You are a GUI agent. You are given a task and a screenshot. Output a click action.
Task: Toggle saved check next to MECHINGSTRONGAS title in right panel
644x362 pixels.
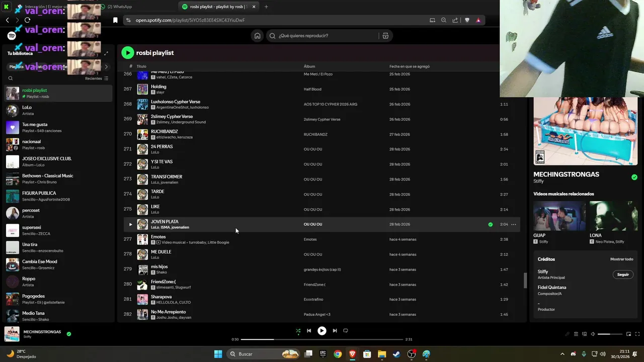pos(634,177)
